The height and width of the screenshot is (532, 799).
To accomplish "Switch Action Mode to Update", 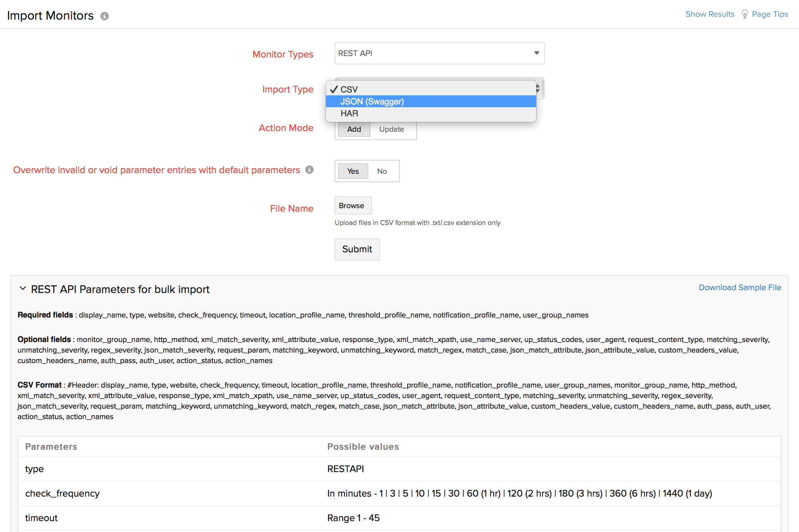I will point(391,129).
